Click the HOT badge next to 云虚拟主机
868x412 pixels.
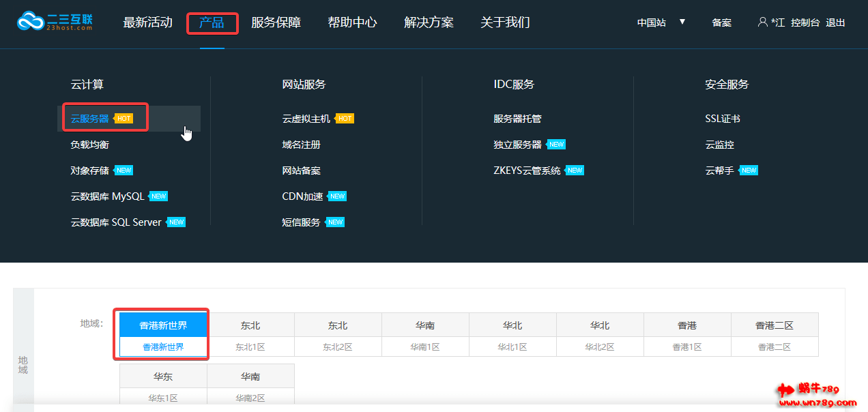pos(345,119)
